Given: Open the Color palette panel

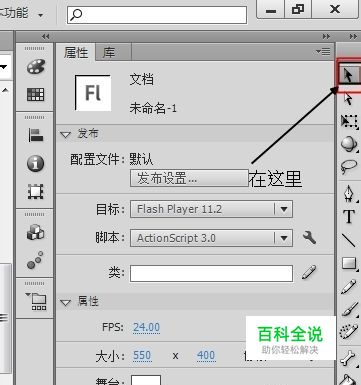Looking at the screenshot, I should click(35, 67).
